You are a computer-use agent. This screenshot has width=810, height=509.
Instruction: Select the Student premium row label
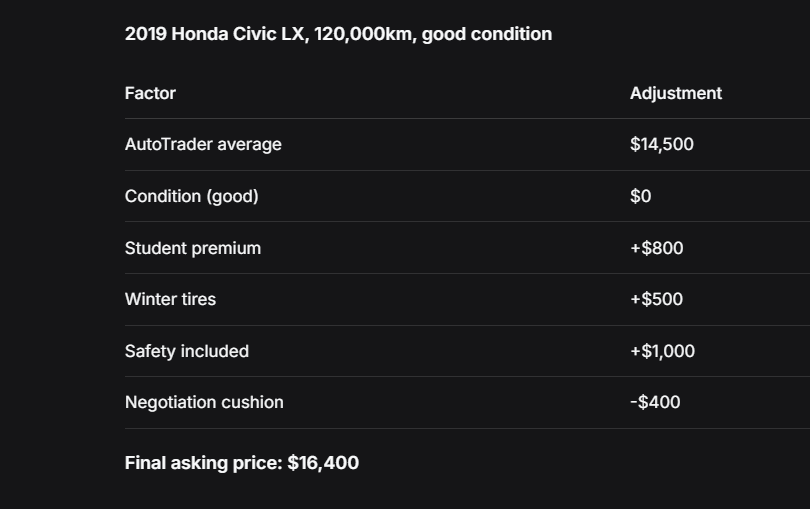[x=192, y=248]
